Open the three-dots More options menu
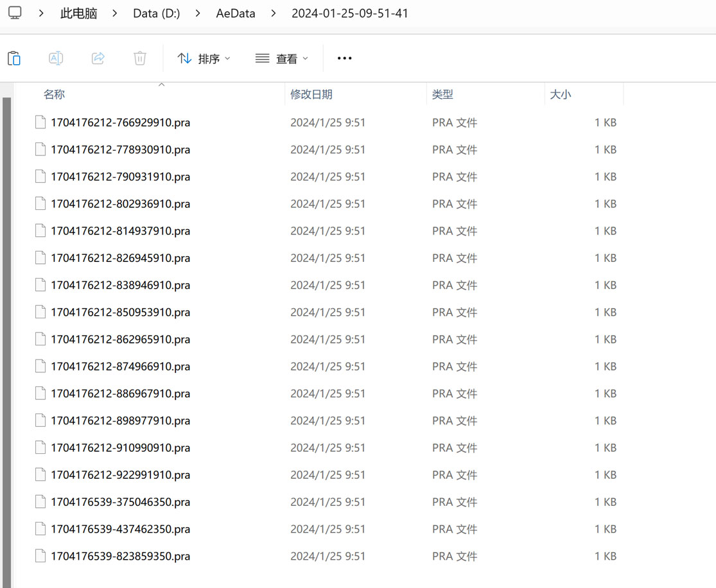Image resolution: width=716 pixels, height=588 pixels. pyautogui.click(x=344, y=58)
